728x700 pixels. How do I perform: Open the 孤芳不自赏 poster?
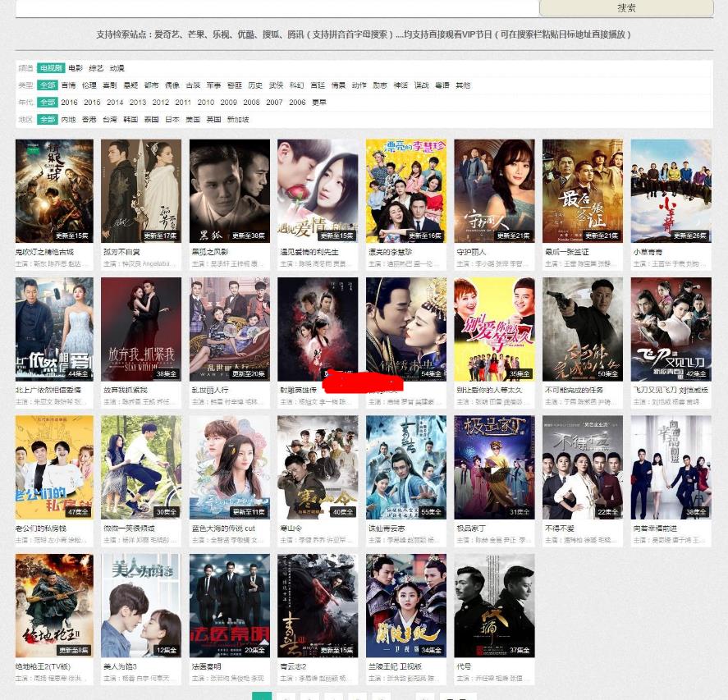pyautogui.click(x=141, y=190)
